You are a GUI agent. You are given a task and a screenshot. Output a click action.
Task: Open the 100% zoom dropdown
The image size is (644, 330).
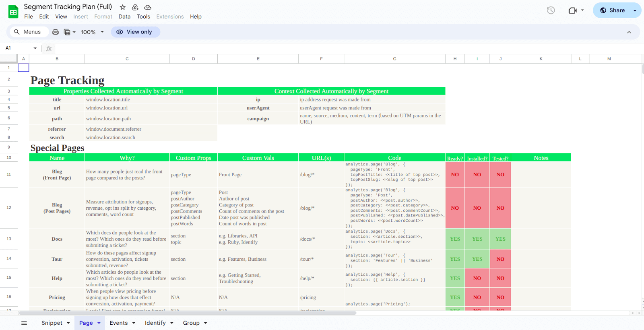92,32
